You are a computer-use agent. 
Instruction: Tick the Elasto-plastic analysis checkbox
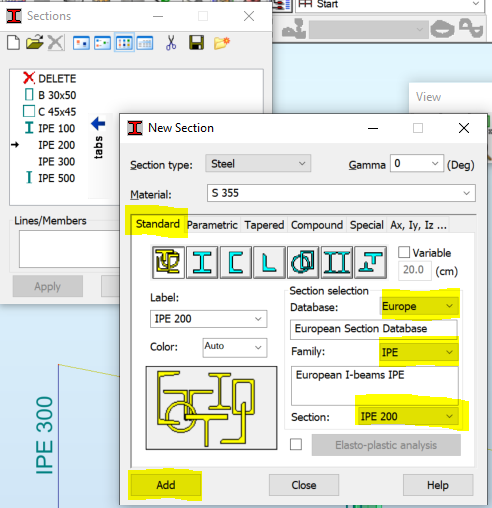pyautogui.click(x=296, y=444)
